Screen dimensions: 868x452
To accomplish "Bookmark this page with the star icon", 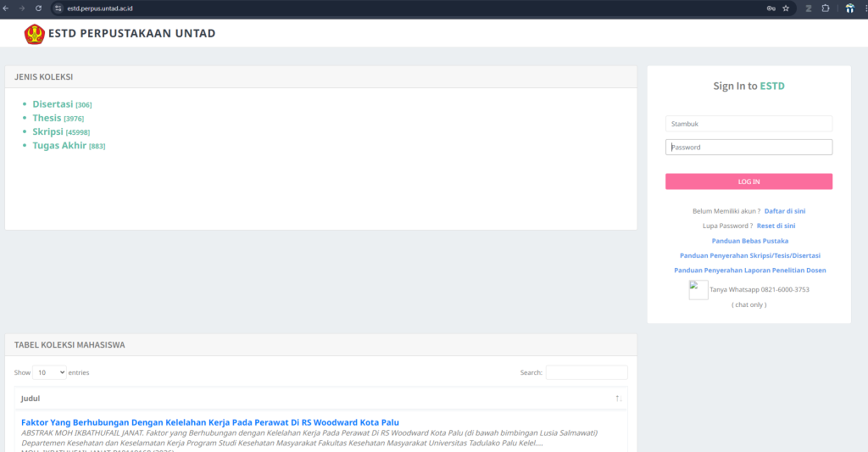I will coord(786,8).
